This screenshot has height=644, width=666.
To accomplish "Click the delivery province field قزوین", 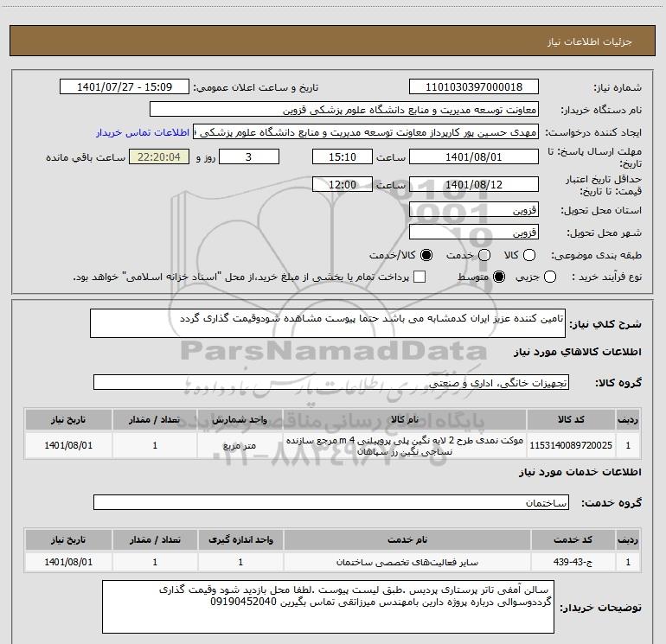I will 474,210.
